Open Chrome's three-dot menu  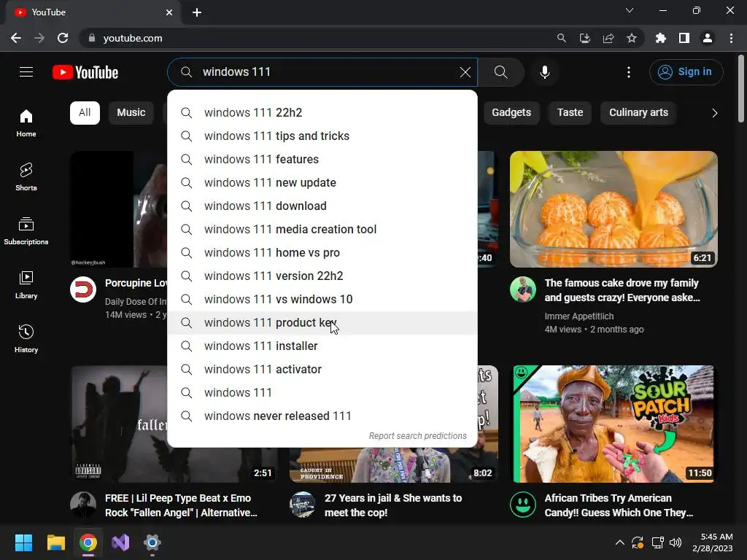pyautogui.click(x=731, y=38)
